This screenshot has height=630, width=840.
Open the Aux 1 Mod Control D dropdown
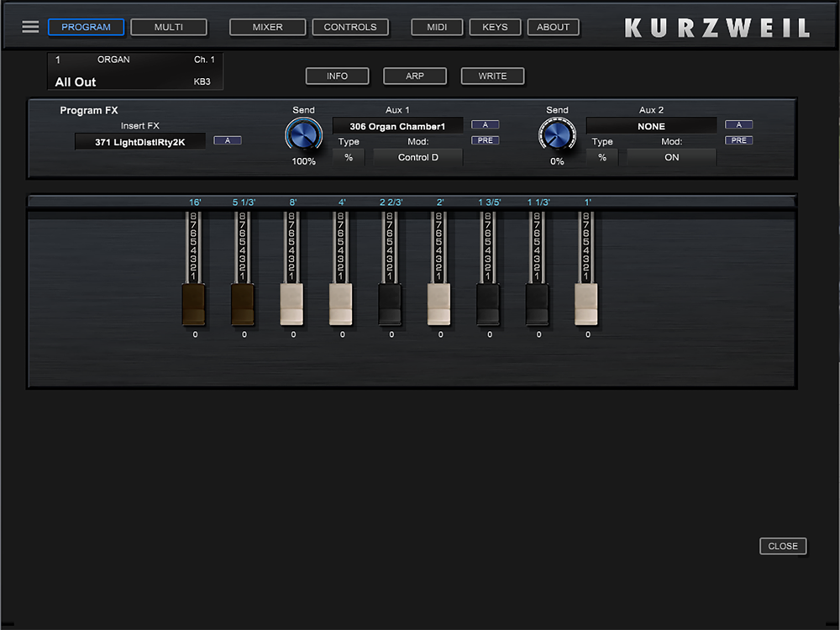pos(417,157)
